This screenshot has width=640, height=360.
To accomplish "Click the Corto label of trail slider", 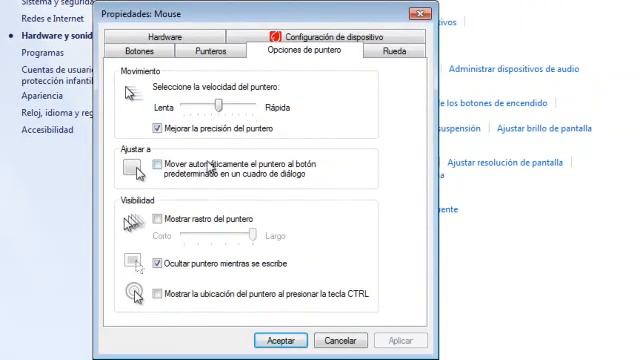I will [162, 236].
